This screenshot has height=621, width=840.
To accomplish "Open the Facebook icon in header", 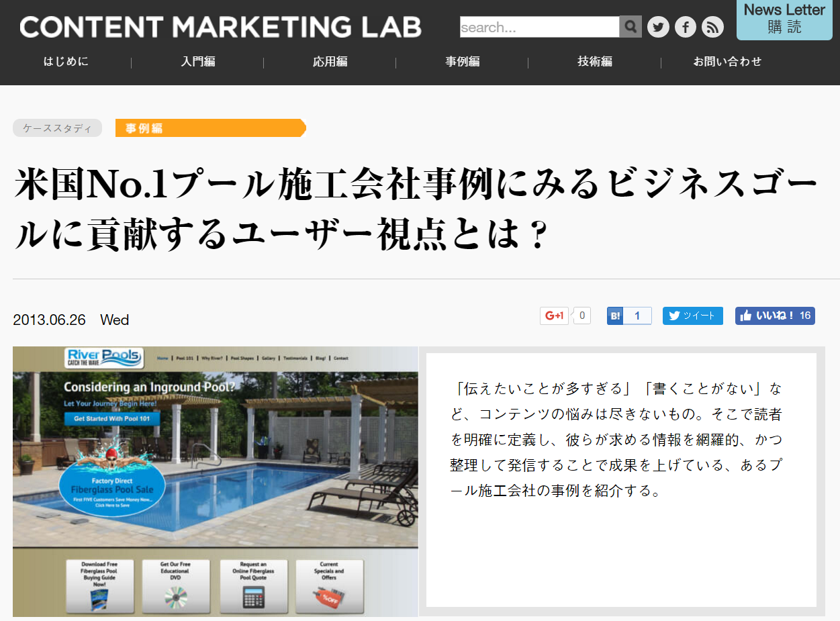I will coord(685,28).
